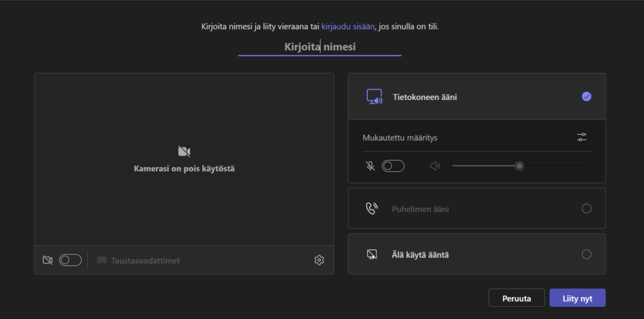Toggle the camera switch on
644x319 pixels.
(70, 260)
